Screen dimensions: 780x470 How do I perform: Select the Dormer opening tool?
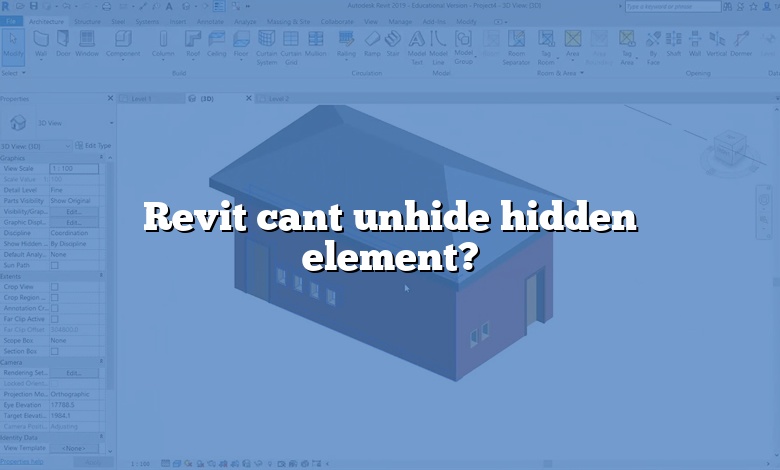741,44
